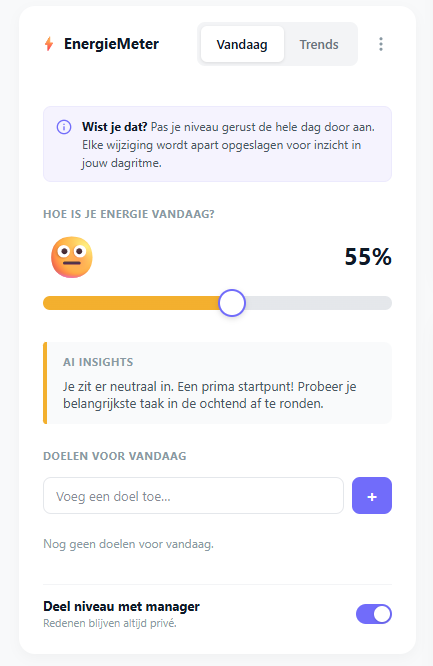Click the 'Wist je dat?' info banner
This screenshot has width=433, height=666.
point(218,144)
